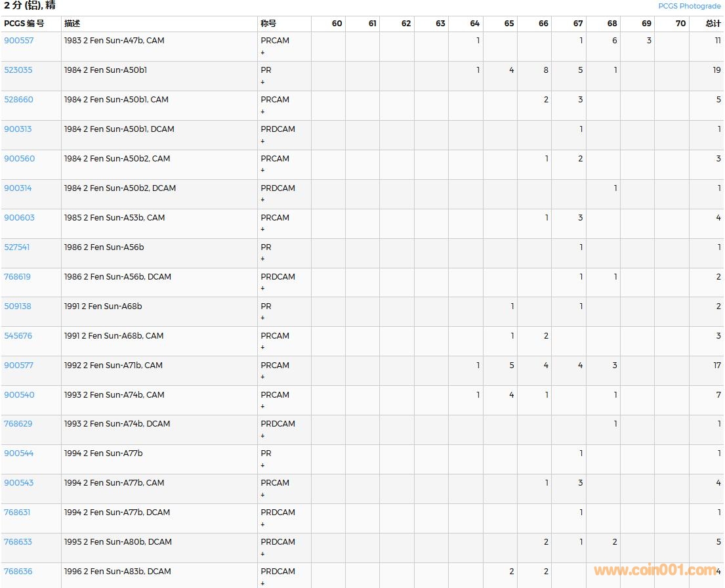Click the 总计 column header
The image size is (725, 588).
coord(713,24)
